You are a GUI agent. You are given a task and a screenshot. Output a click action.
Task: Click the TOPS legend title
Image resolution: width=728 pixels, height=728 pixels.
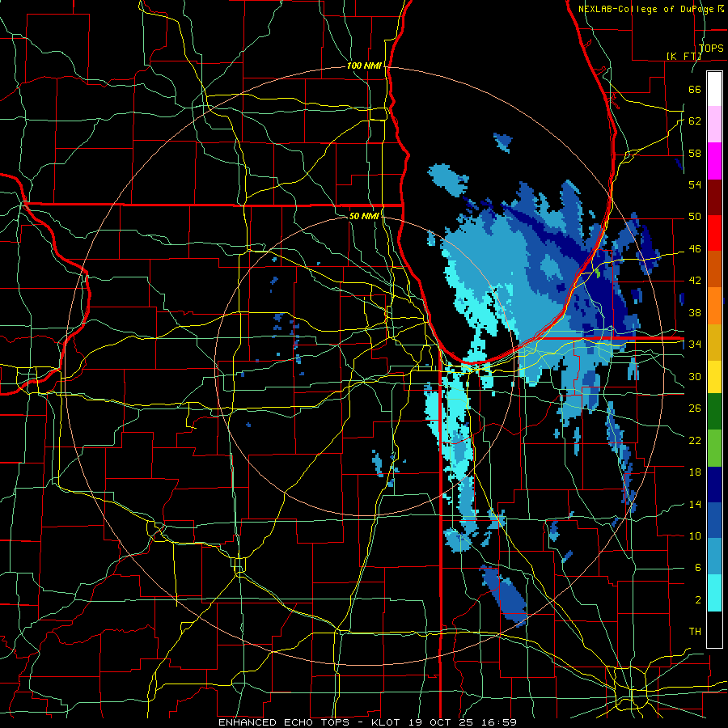click(710, 49)
